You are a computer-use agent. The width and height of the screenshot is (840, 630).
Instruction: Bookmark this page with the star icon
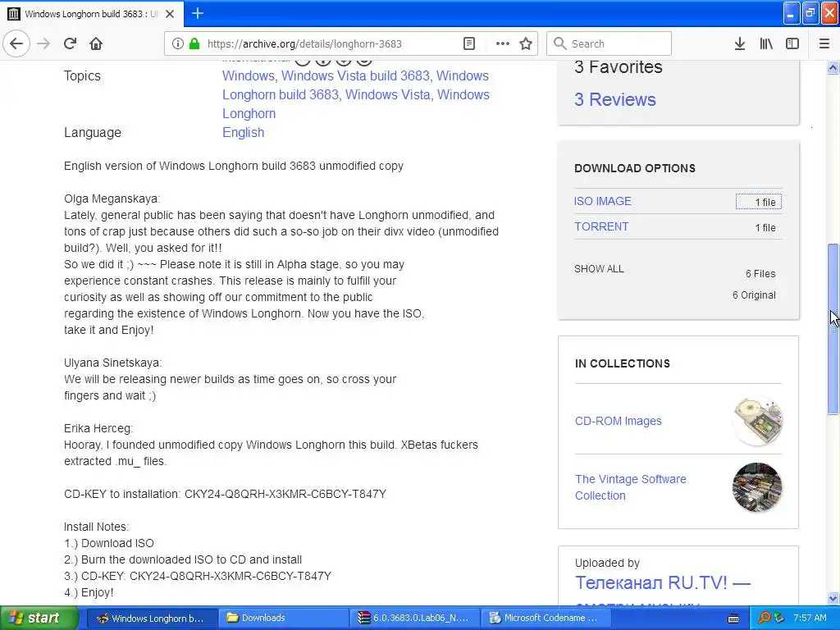526,44
